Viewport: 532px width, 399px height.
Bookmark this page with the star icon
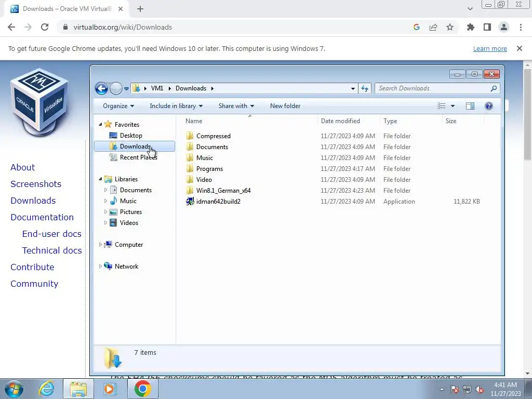pyautogui.click(x=450, y=27)
